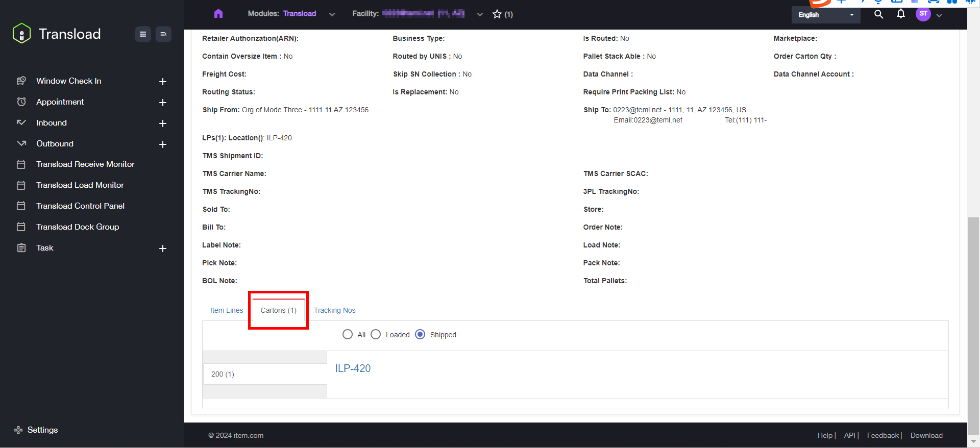This screenshot has width=980, height=448.
Task: Click the favorites star icon
Action: (497, 14)
